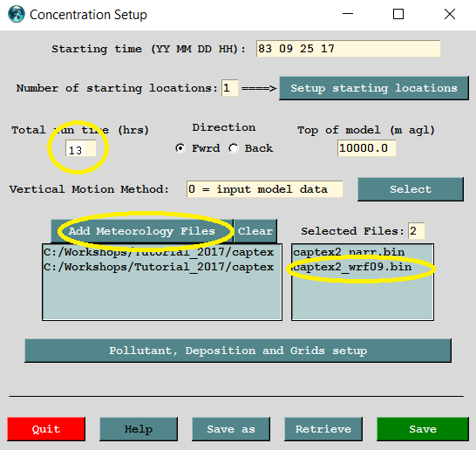The width and height of the screenshot is (476, 450).
Task: Open the Help button
Action: [x=139, y=429]
